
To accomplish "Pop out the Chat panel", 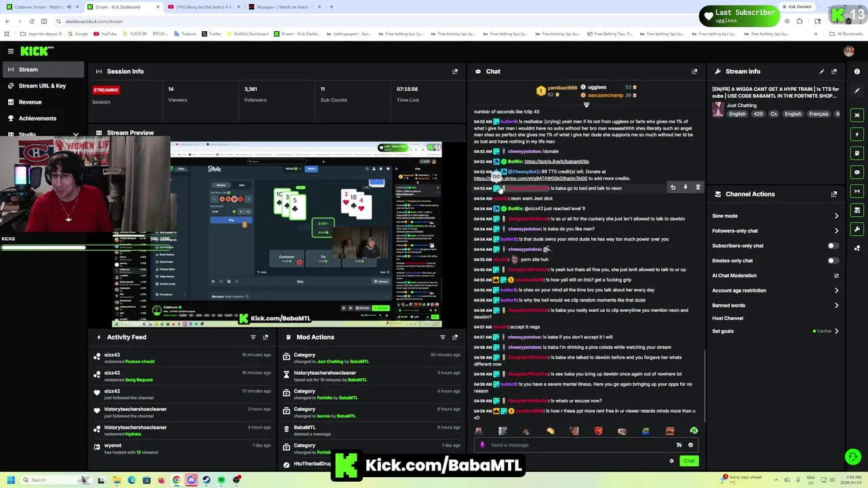I will click(694, 71).
